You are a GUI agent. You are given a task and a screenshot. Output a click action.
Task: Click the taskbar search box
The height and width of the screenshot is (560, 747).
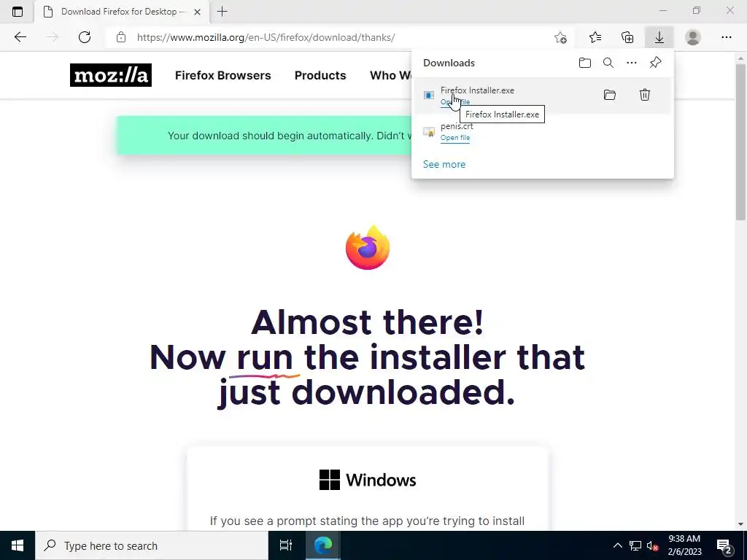click(152, 545)
